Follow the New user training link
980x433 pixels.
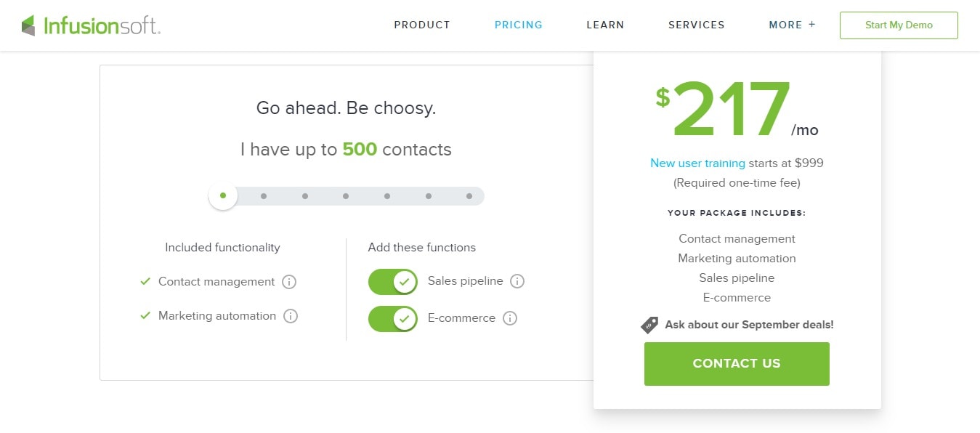click(697, 163)
